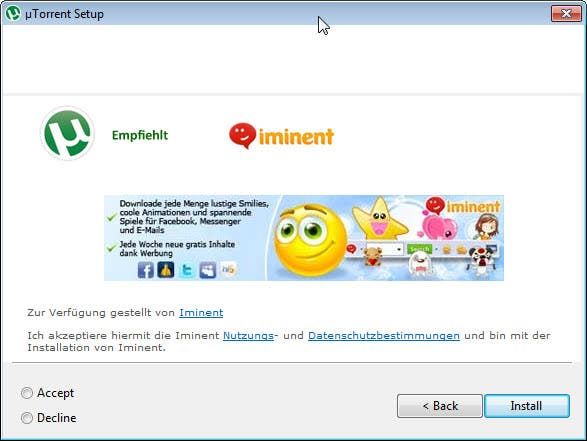This screenshot has width=587, height=441.
Task: Click the large green µTorrent logo
Action: point(67,133)
